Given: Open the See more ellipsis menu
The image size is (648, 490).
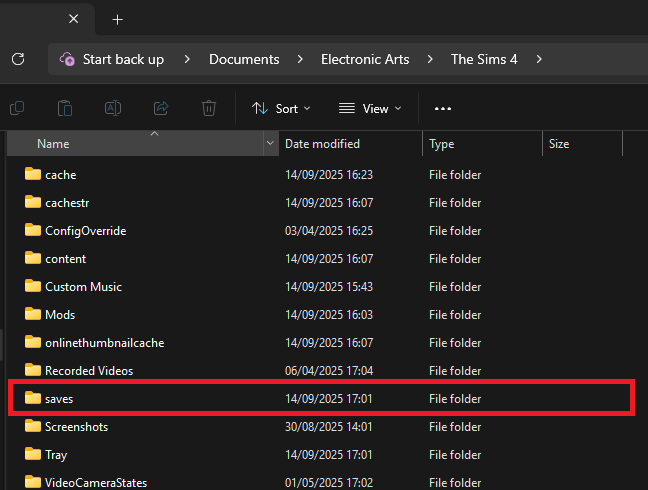Looking at the screenshot, I should pos(443,109).
